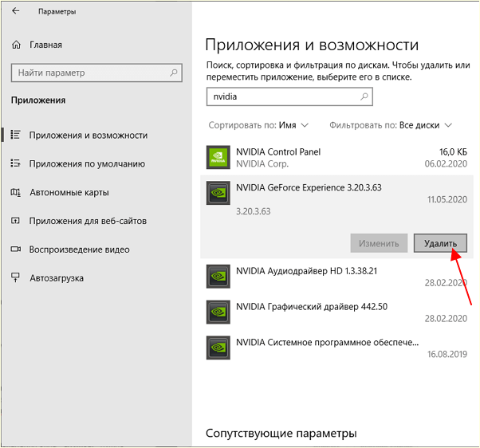Click the Сопутствующие параметры heading
Image resolution: width=480 pixels, height=448 pixels.
(x=281, y=434)
